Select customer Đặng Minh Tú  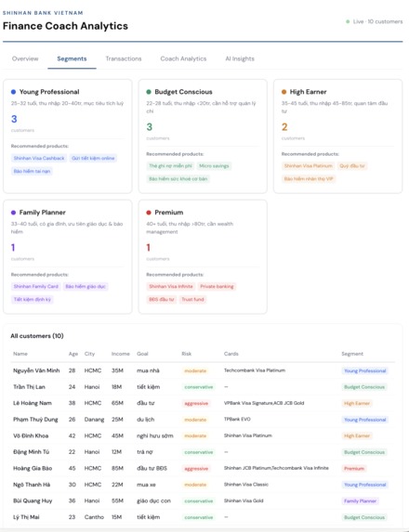pyautogui.click(x=32, y=452)
